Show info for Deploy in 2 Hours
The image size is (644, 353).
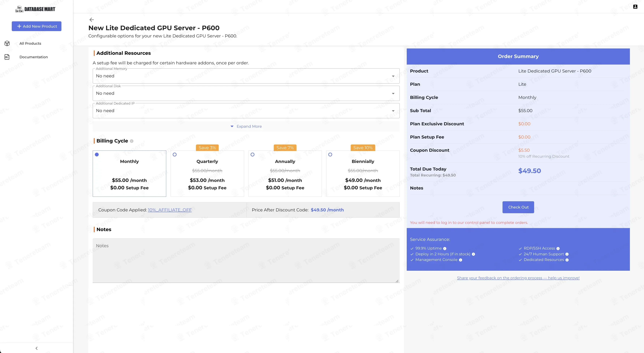tap(473, 254)
